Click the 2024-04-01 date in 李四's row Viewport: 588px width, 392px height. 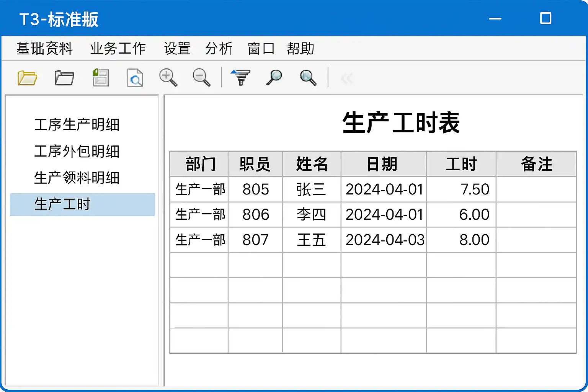point(384,214)
